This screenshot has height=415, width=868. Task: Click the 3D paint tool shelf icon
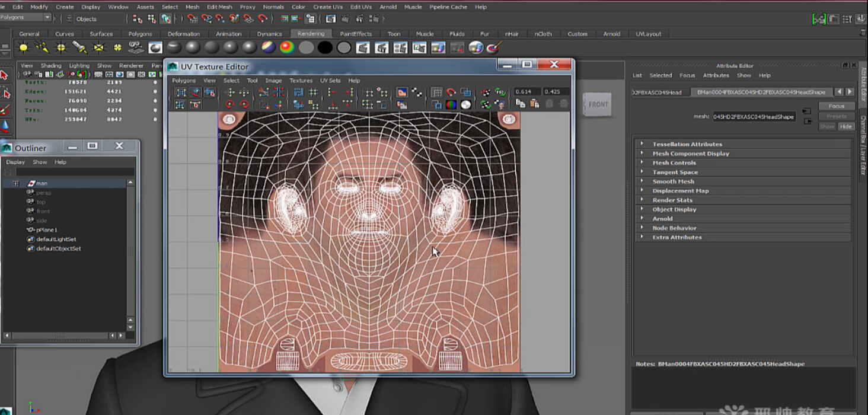[x=494, y=47]
